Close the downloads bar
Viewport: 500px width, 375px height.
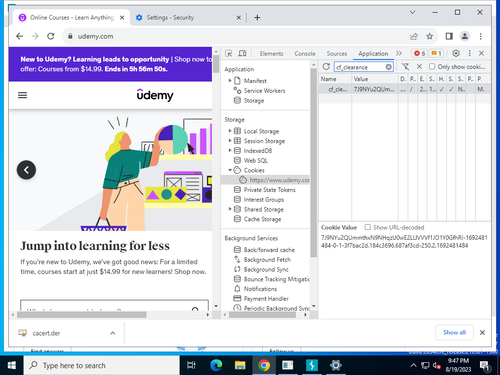click(482, 333)
